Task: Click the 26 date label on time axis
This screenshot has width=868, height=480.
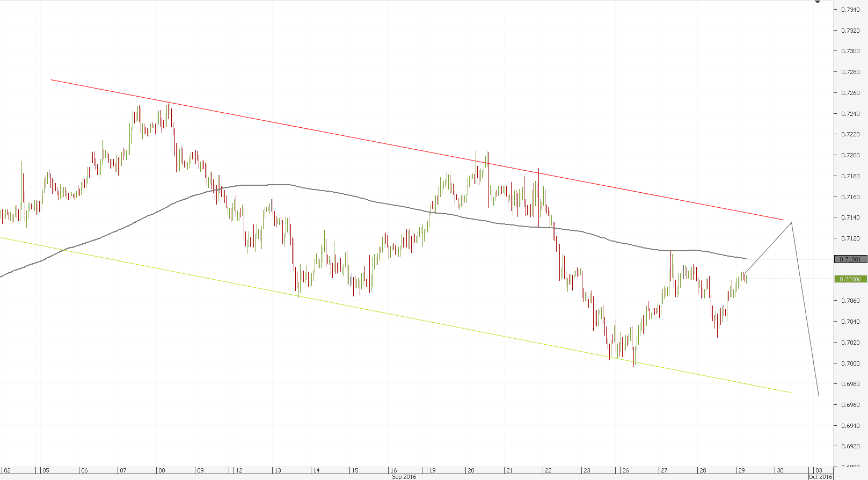Action: [x=625, y=470]
